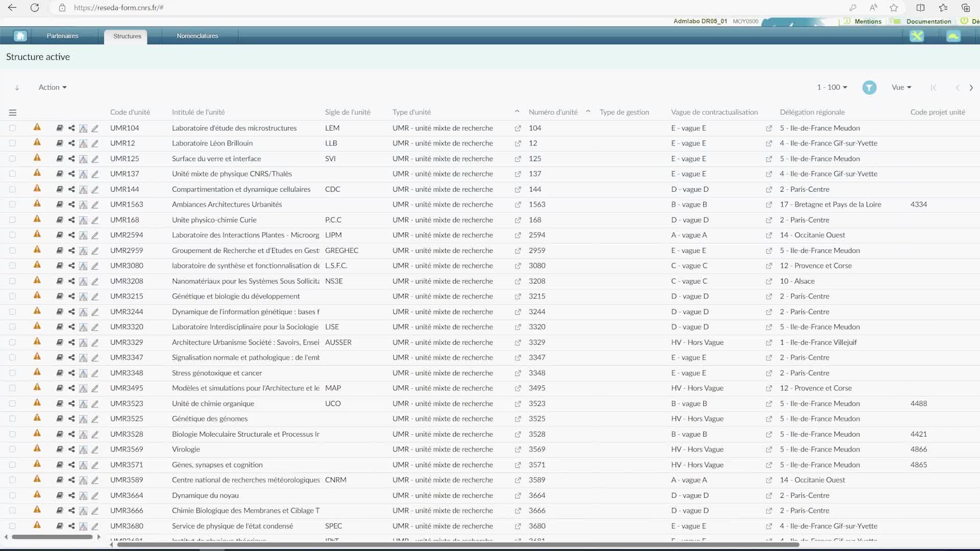
Task: Open the Nomenclatures tab
Action: [x=198, y=36]
